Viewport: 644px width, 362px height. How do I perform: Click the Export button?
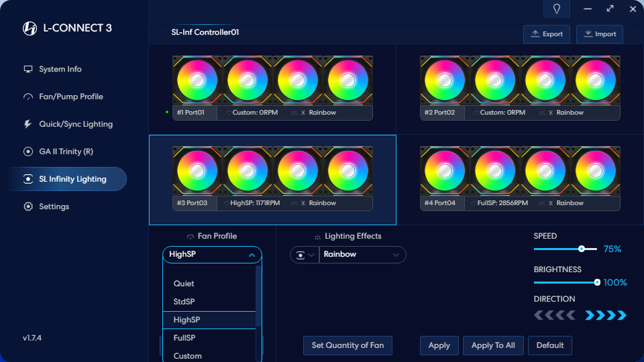(x=547, y=34)
